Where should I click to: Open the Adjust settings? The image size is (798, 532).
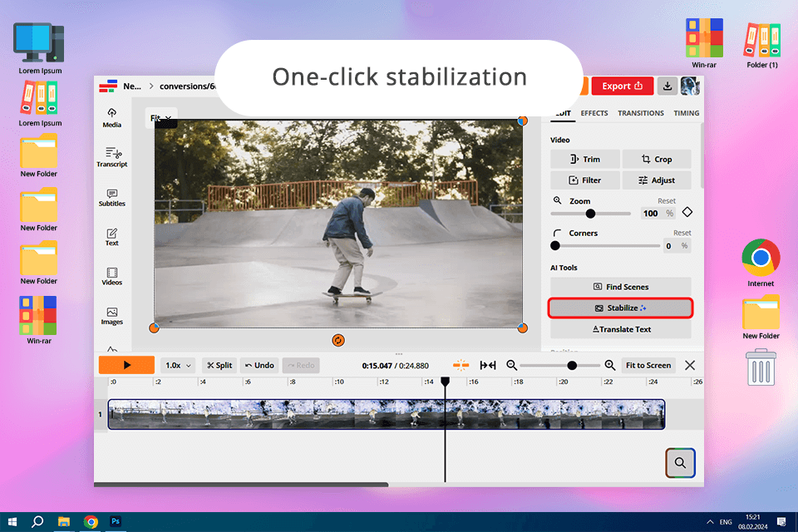tap(657, 180)
